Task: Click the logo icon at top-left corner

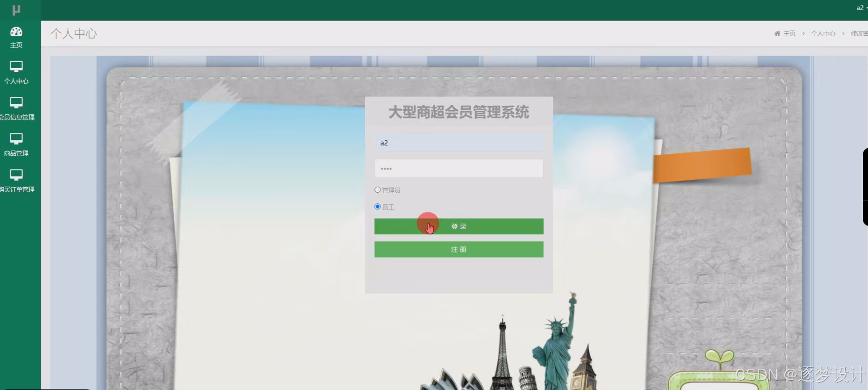Action: [16, 10]
